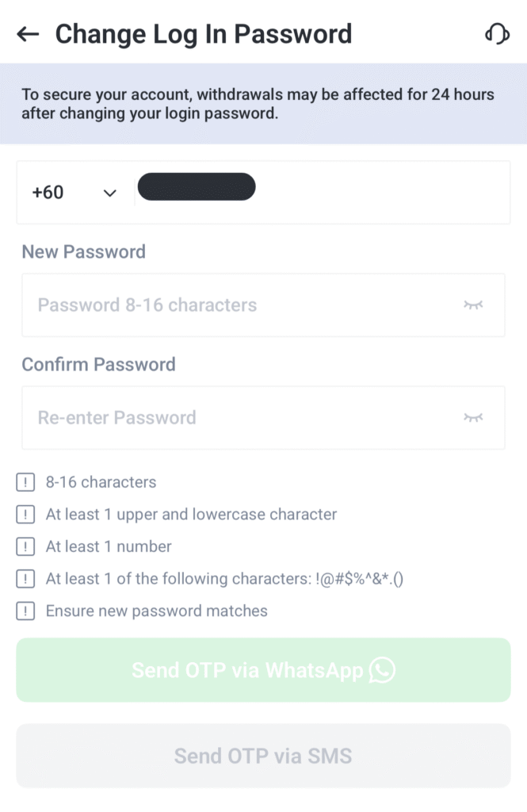Screen dimensions: 527x812
Task: Click the redacted phone number field
Action: 197,186
